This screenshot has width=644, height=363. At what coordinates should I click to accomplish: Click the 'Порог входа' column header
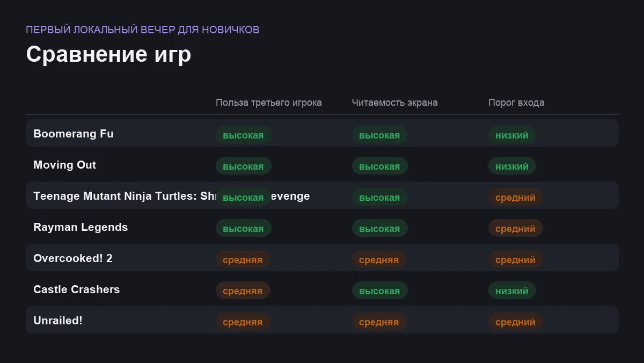(x=516, y=103)
